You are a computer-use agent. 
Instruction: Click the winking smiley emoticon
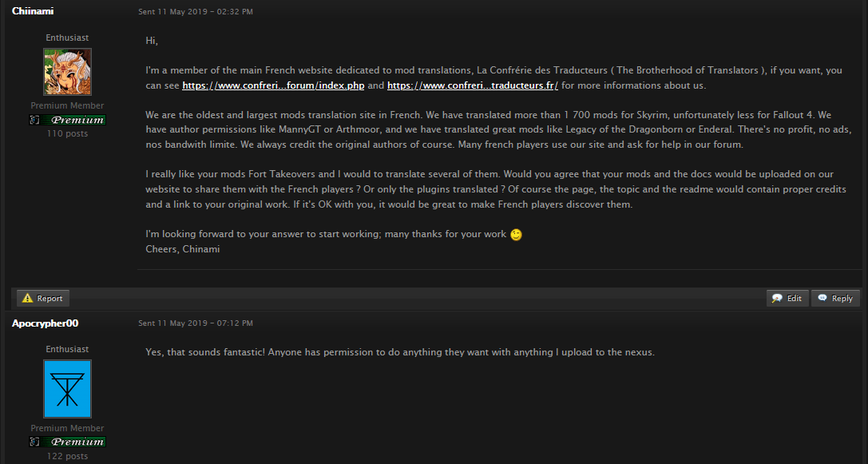516,235
